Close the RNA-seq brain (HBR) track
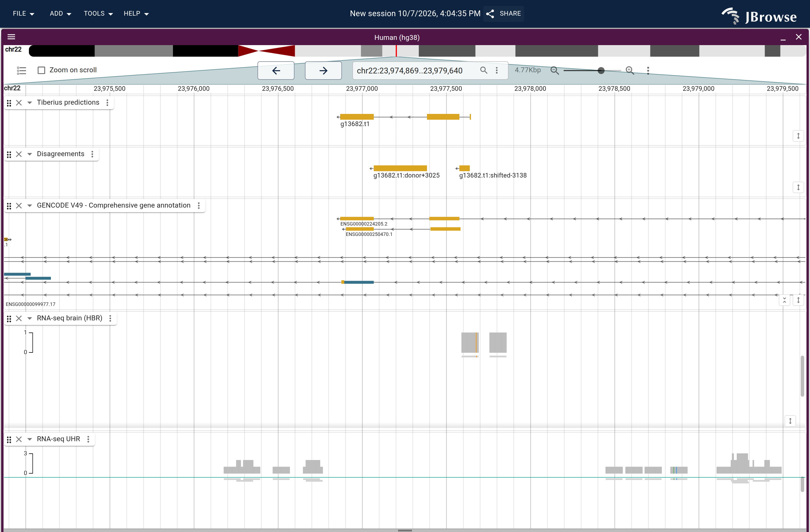 pyautogui.click(x=19, y=318)
